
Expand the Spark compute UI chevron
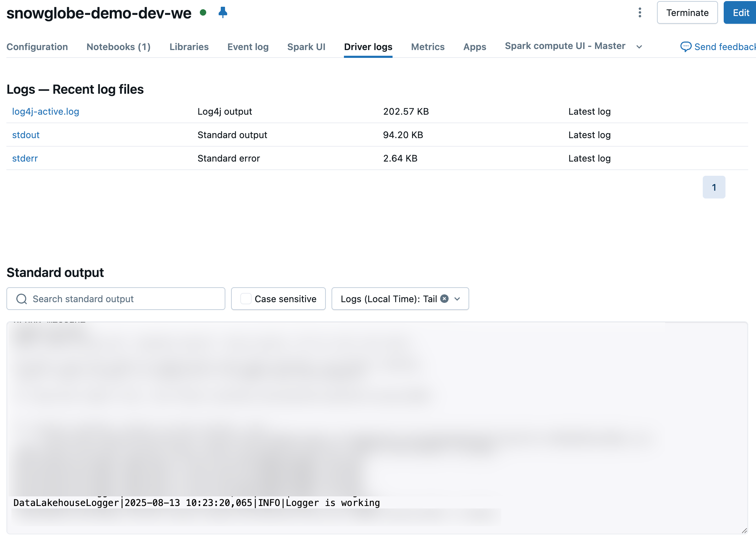point(639,47)
